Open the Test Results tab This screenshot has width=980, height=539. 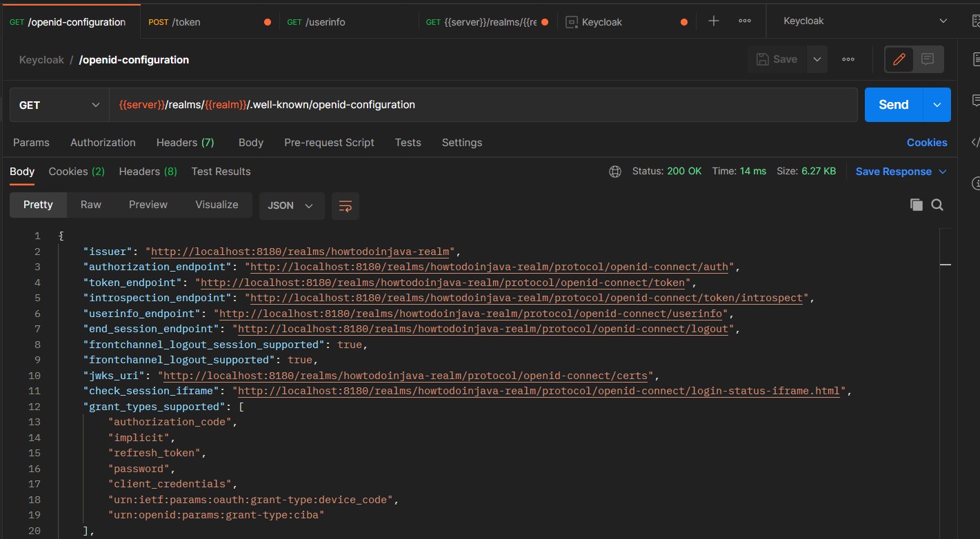click(221, 172)
